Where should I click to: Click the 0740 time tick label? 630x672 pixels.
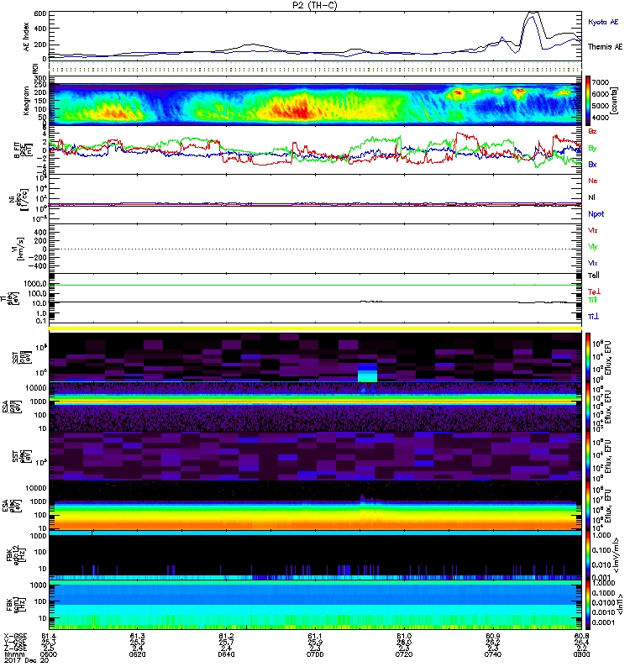493,654
